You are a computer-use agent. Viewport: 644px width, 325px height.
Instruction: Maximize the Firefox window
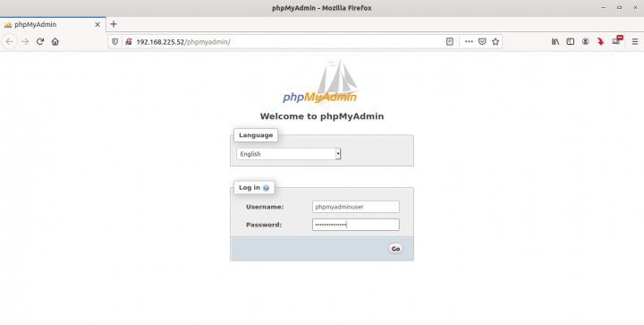(619, 8)
